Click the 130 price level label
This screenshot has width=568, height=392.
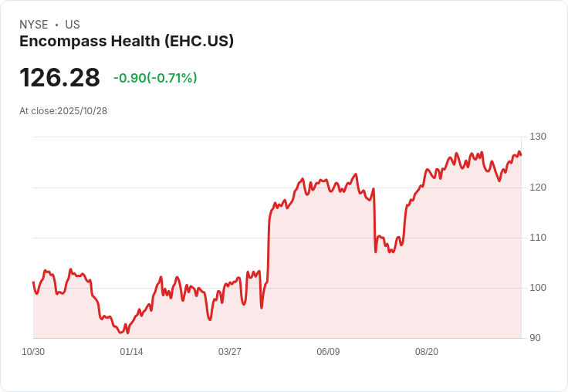[x=537, y=137]
